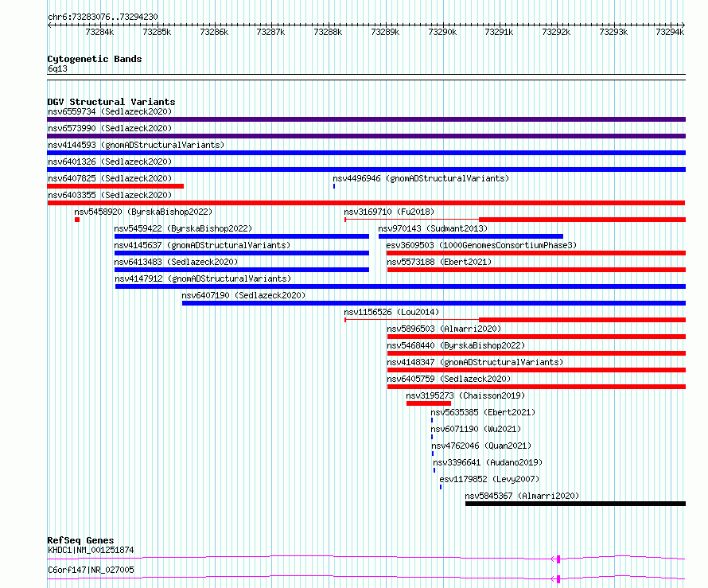This screenshot has height=588, width=708.
Task: Click the C6orf147 exon block marker
Action: pyautogui.click(x=558, y=579)
